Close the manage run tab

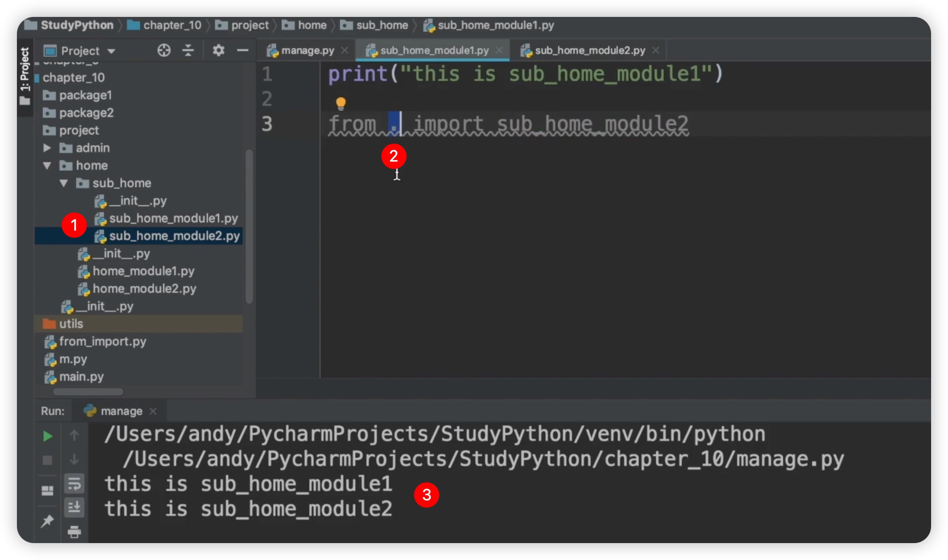coord(153,411)
